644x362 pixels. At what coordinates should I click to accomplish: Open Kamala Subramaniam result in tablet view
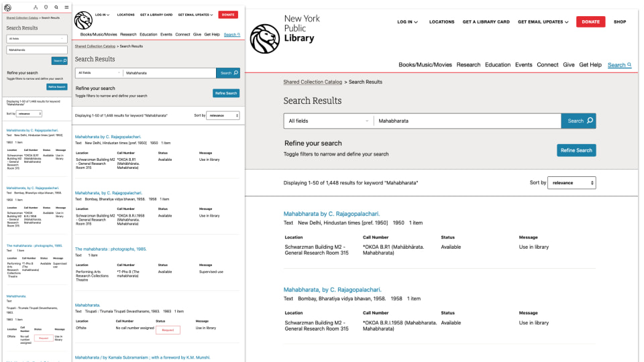point(142,357)
